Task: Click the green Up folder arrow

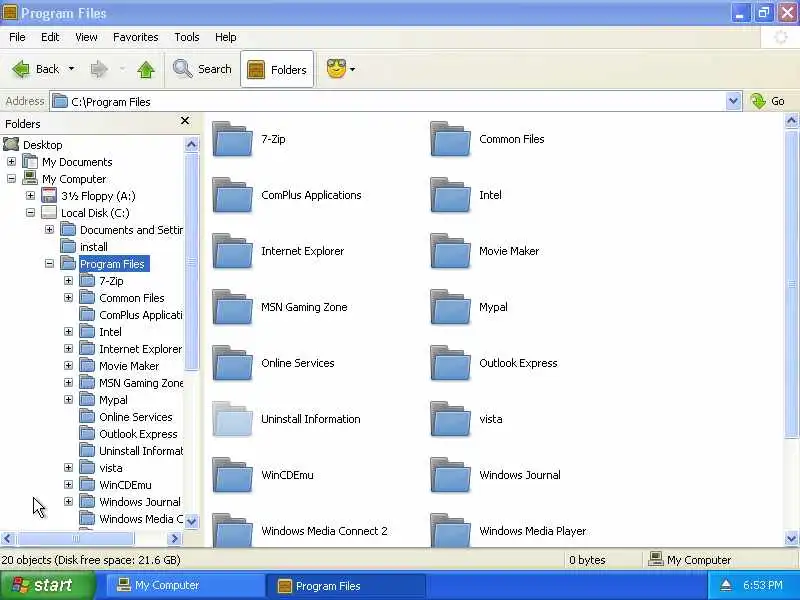Action: (146, 69)
